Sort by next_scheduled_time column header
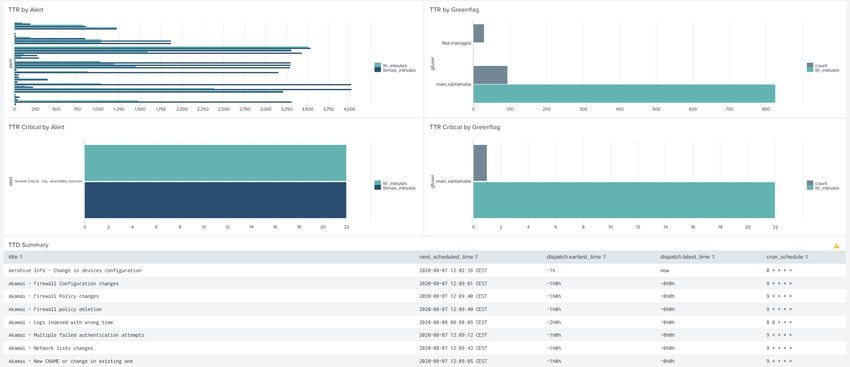Image resolution: width=850 pixels, height=367 pixels. pos(448,256)
